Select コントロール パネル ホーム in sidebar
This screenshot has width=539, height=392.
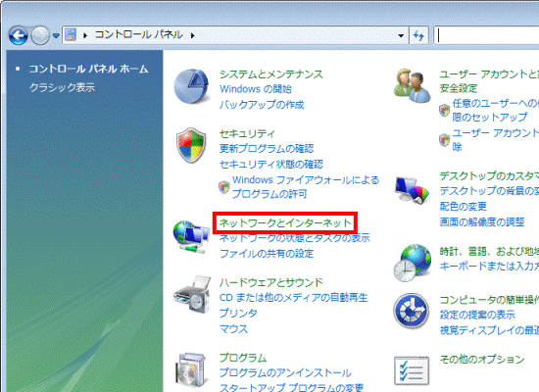tap(88, 70)
